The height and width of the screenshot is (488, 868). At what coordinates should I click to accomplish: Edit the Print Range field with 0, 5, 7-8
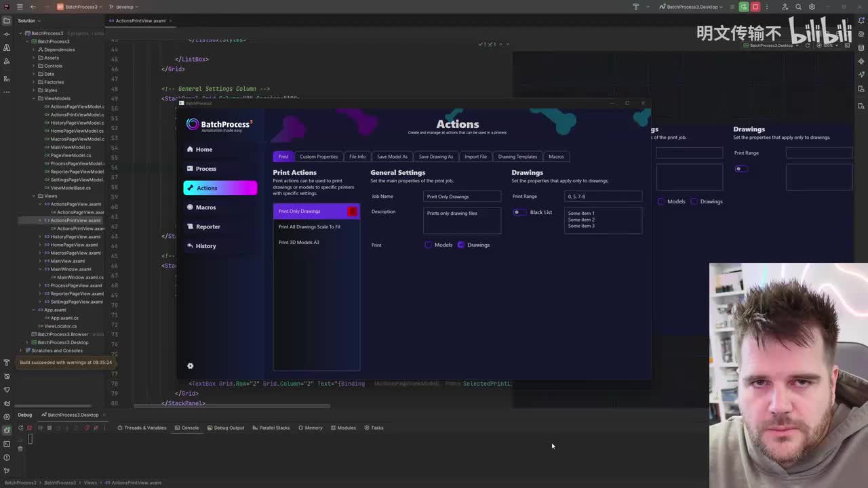(x=603, y=197)
